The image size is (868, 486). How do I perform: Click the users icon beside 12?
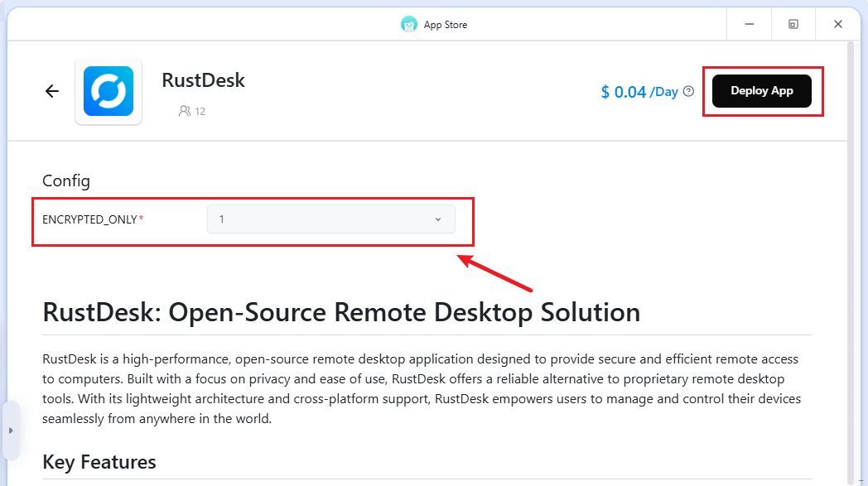coord(185,111)
